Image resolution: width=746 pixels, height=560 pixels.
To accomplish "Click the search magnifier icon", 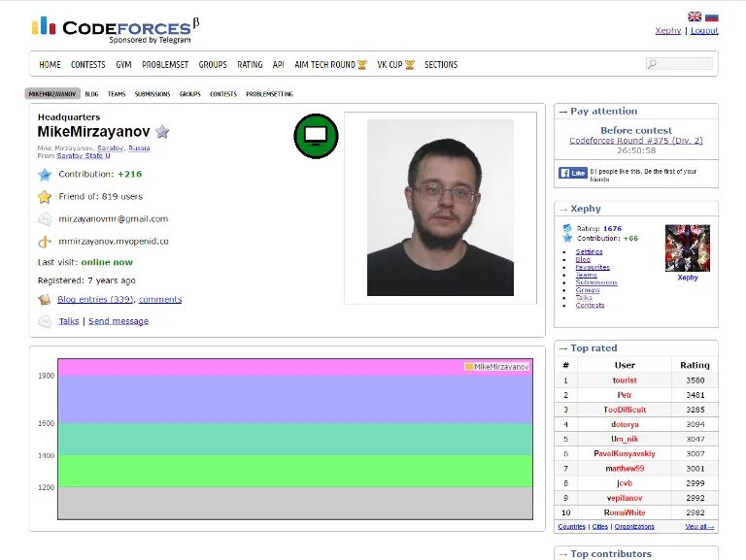I will [x=653, y=64].
